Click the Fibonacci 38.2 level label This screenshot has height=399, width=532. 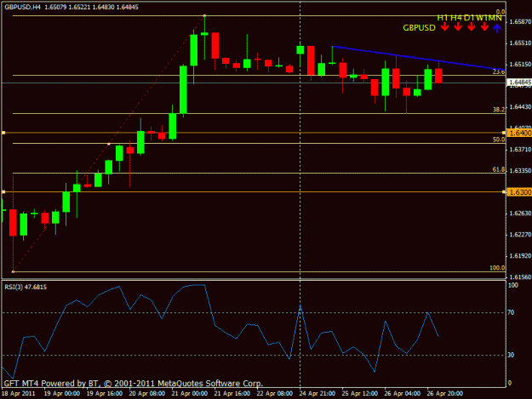tap(499, 110)
